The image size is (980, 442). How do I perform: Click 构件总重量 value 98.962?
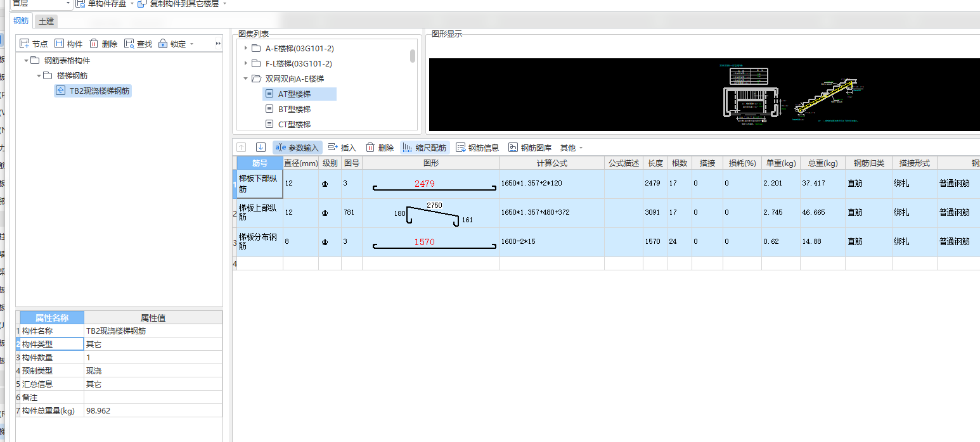153,410
